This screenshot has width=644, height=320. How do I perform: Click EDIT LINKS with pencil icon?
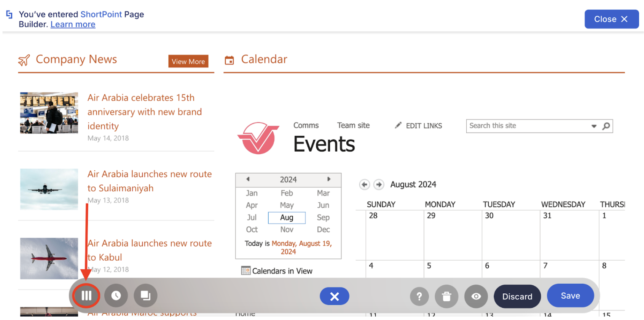[x=418, y=126]
